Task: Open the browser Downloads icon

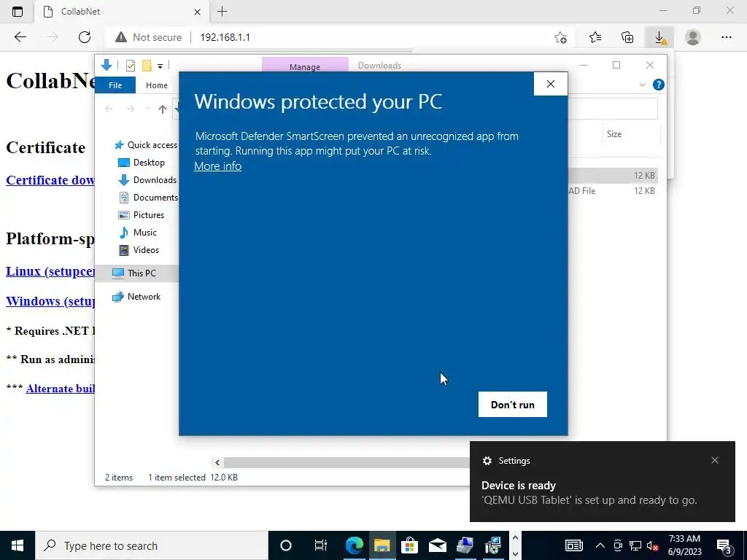Action: [x=659, y=37]
